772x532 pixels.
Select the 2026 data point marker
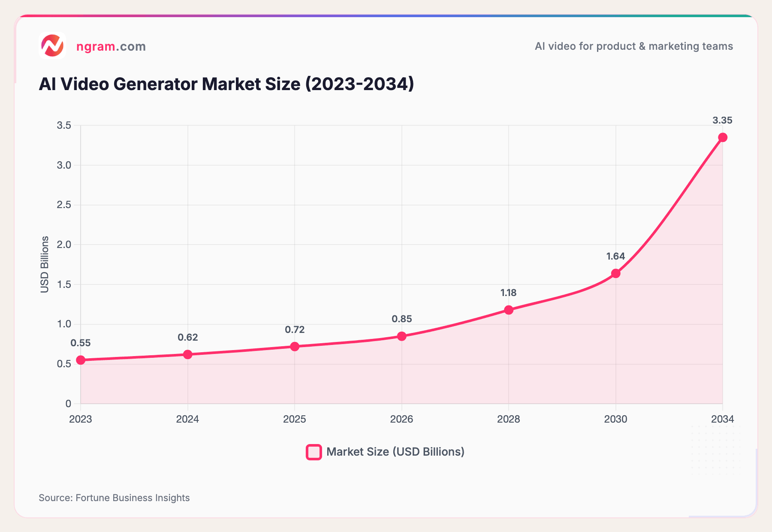click(x=401, y=336)
